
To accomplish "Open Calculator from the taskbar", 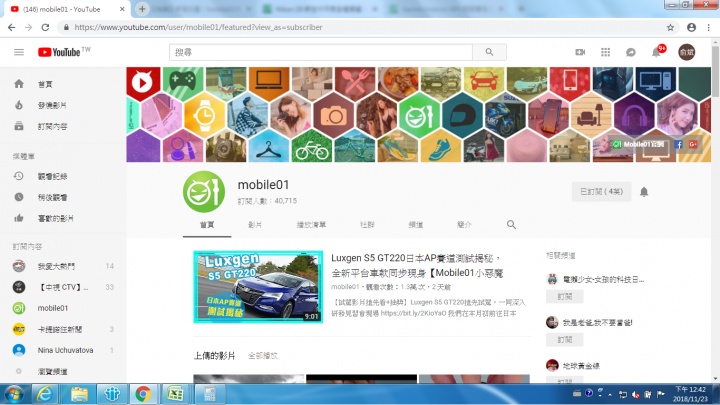I will coord(209,394).
